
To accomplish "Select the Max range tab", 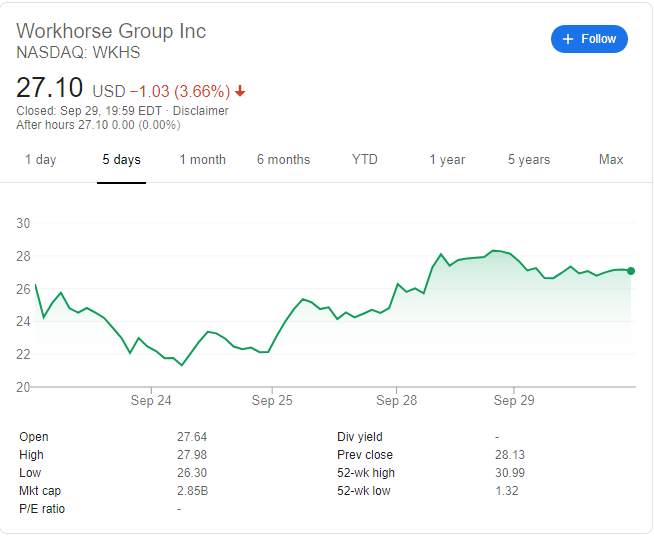I will click(610, 160).
